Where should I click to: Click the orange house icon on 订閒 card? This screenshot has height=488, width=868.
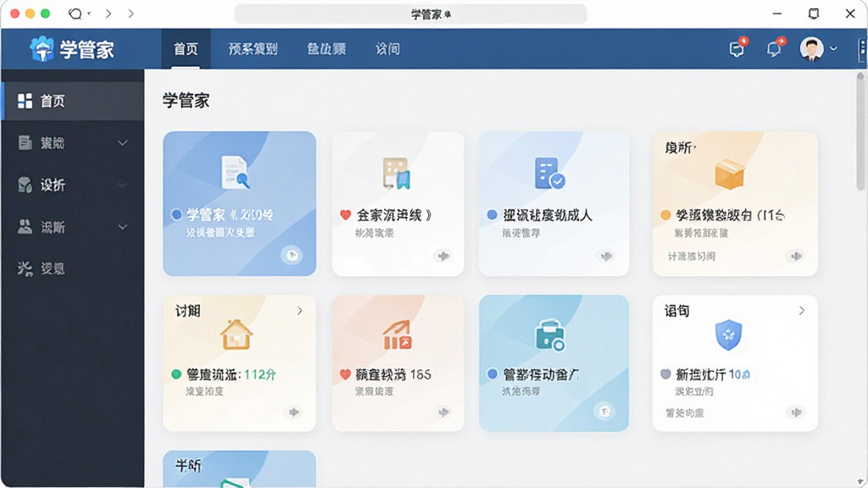(236, 334)
